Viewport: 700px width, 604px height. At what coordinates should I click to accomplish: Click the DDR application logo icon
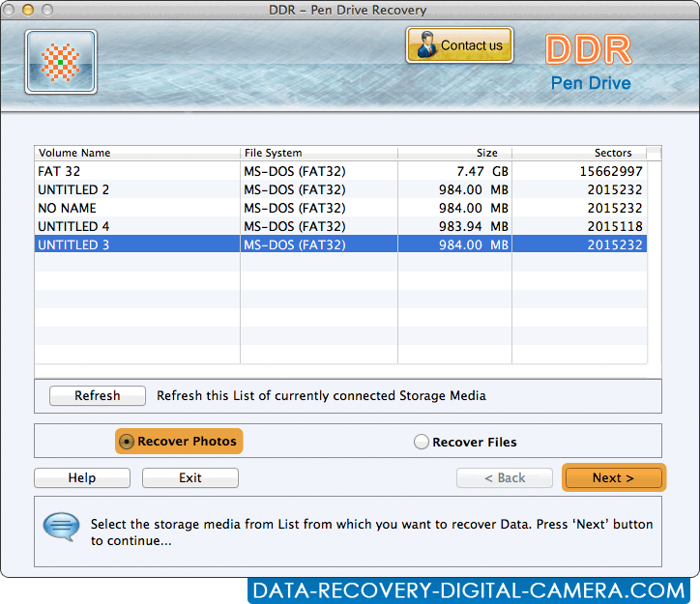coord(61,62)
